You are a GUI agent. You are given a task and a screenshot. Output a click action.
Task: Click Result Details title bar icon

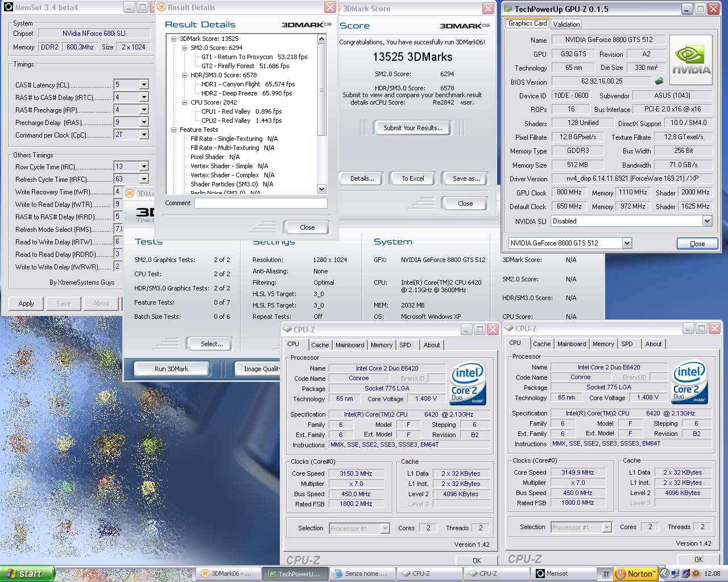pyautogui.click(x=161, y=7)
